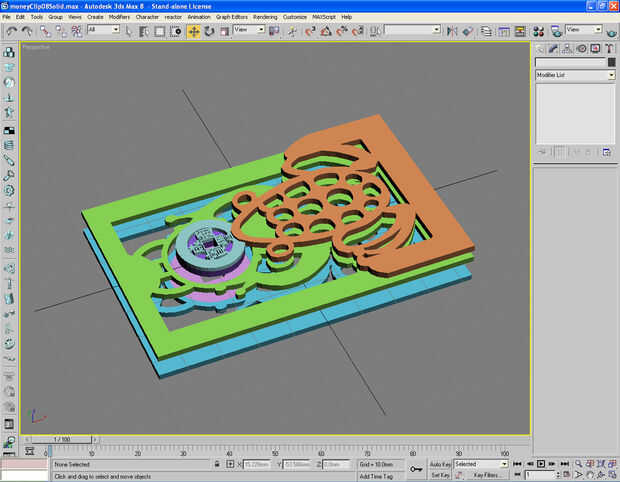
Task: Click the Add Time Tag button
Action: click(376, 476)
